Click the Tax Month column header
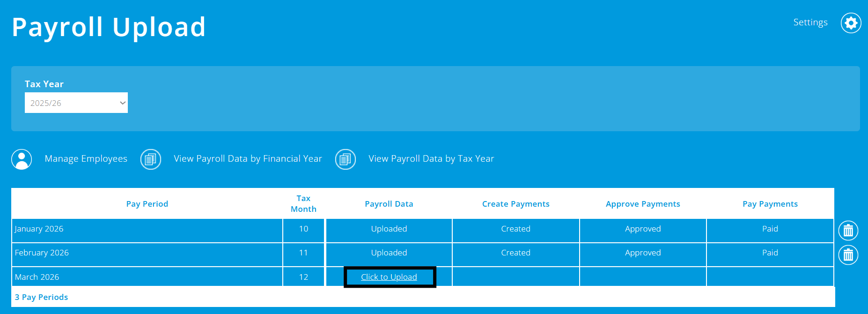The width and height of the screenshot is (868, 314). (x=303, y=204)
